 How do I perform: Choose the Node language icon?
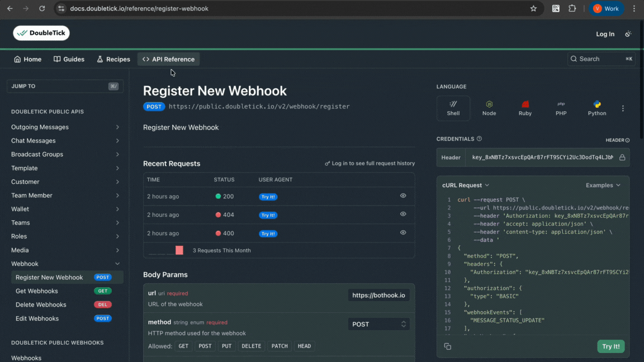coord(489,108)
